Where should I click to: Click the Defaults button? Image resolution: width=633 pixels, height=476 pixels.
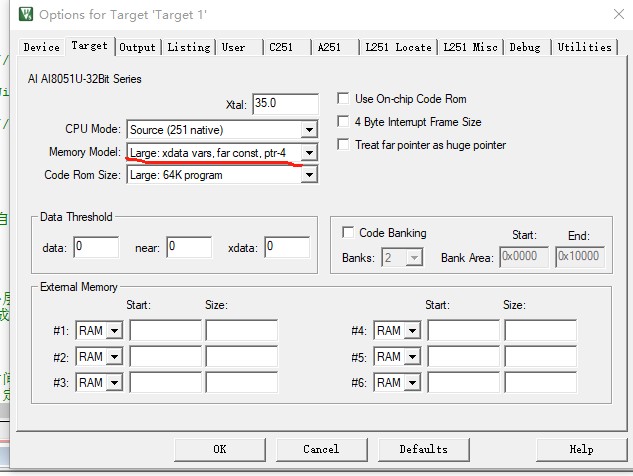(423, 449)
